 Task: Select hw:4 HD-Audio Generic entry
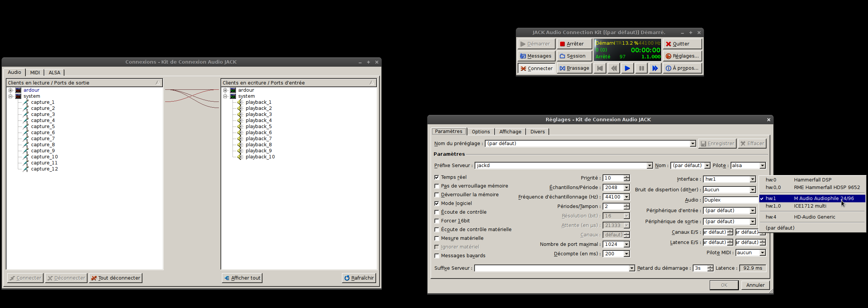(x=812, y=217)
